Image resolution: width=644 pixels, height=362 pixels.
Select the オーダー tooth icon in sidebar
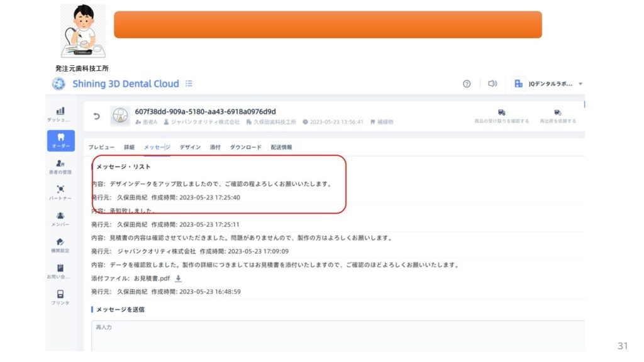pos(60,140)
